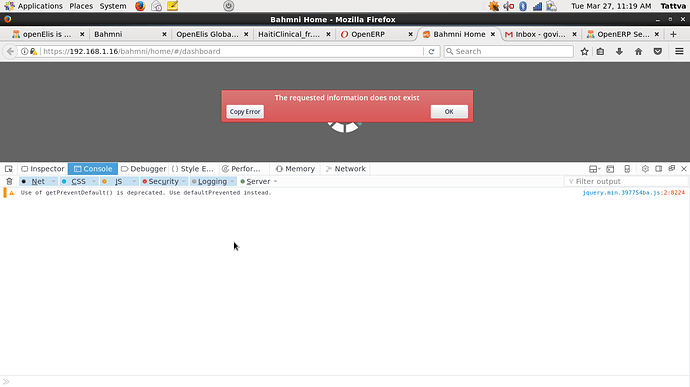Open the downloads arrow icon

619,52
